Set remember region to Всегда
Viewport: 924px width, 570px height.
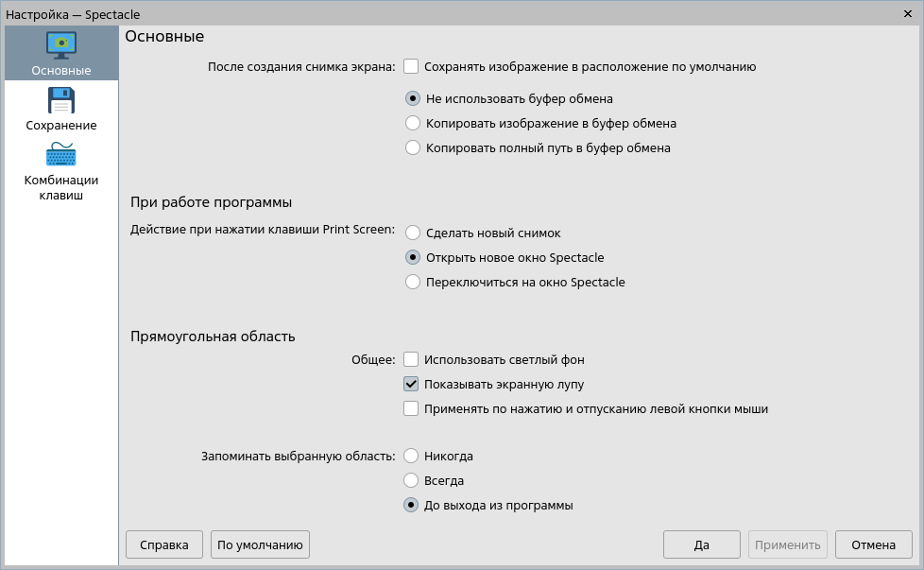point(411,480)
